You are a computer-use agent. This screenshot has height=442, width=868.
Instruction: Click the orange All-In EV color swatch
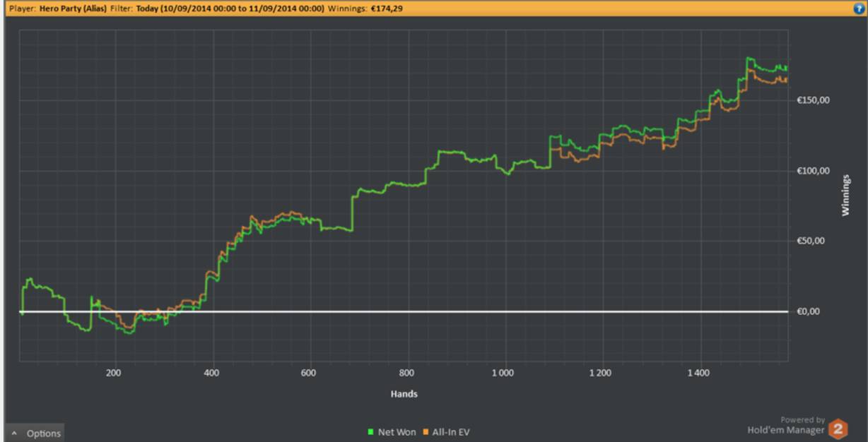coord(426,433)
